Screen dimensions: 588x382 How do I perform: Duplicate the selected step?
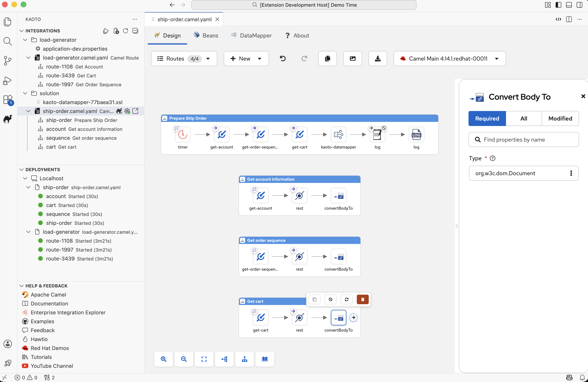(314, 300)
